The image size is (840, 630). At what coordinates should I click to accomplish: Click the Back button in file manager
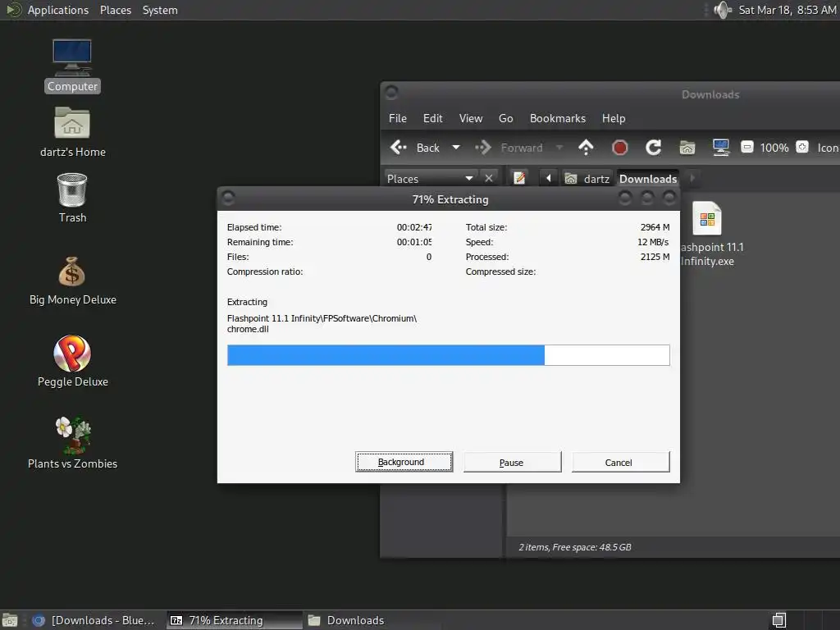pyautogui.click(x=414, y=148)
